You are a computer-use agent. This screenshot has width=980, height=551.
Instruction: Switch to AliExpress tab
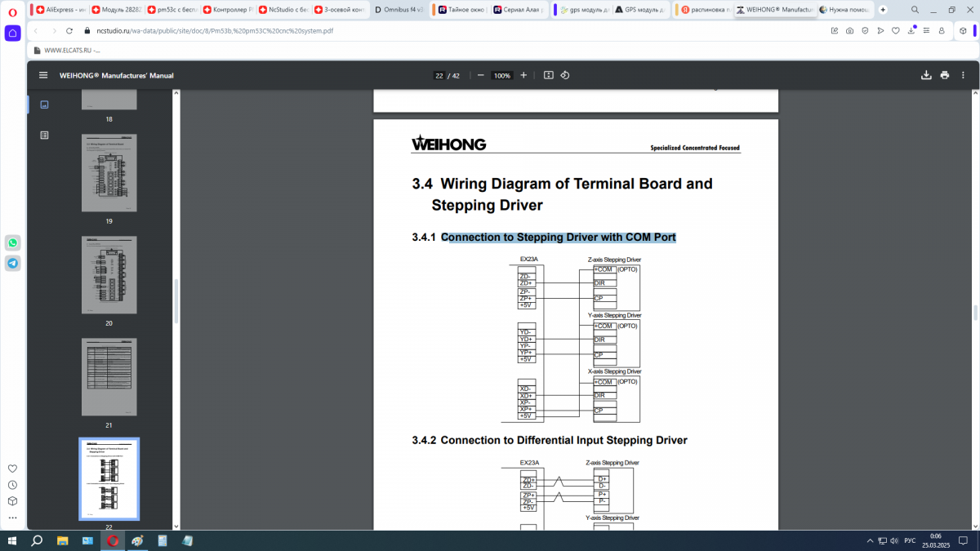[60, 10]
